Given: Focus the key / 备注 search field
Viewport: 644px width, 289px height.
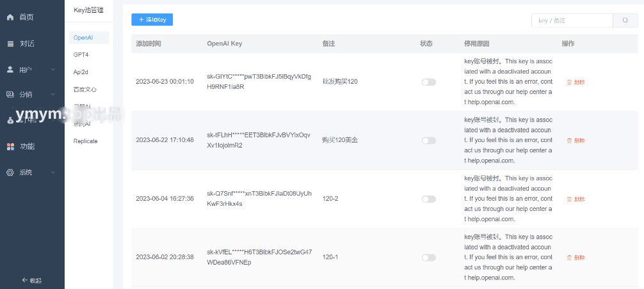Looking at the screenshot, I should pos(572,20).
